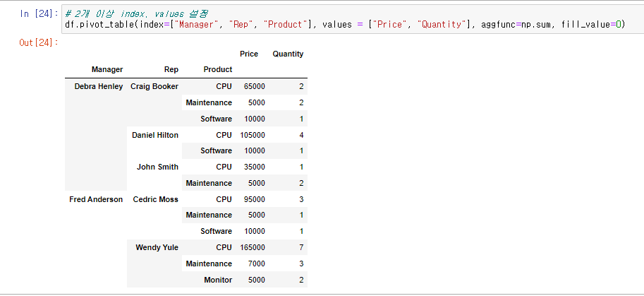
Task: Click the price value 65000
Action: [x=254, y=86]
